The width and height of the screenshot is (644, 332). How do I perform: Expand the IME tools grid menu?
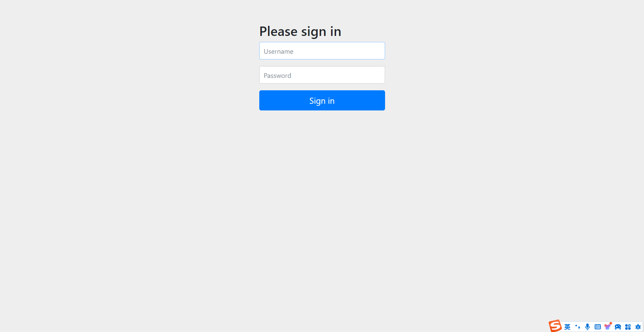[628, 327]
